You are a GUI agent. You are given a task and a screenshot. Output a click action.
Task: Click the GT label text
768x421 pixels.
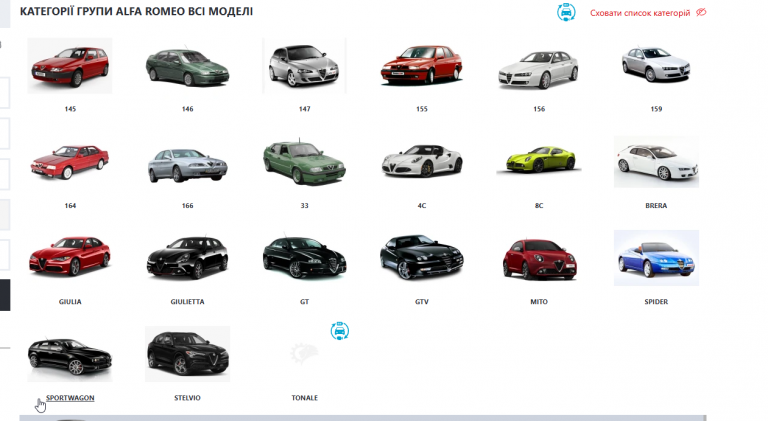(x=305, y=302)
